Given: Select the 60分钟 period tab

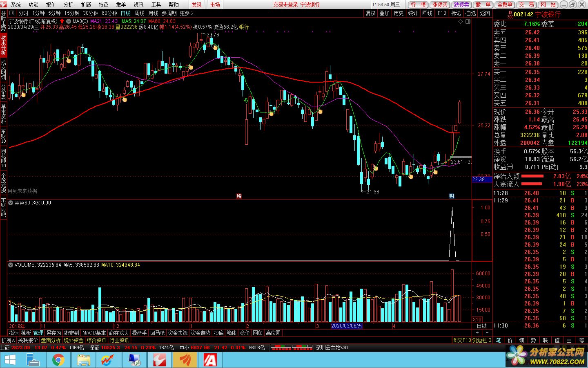Looking at the screenshot, I should click(x=109, y=13).
